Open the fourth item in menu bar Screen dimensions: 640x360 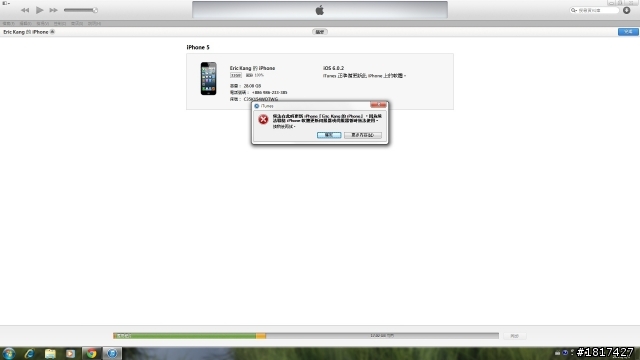click(x=60, y=24)
